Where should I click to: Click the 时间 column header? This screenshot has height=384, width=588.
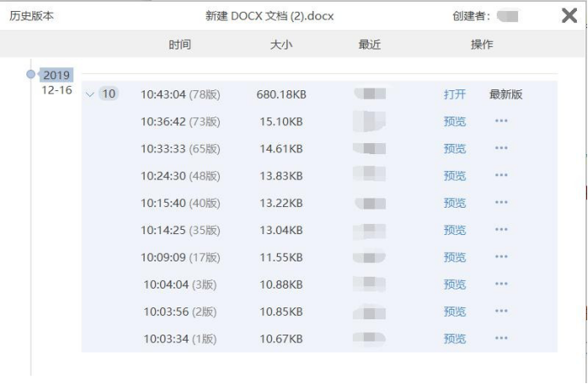point(179,44)
